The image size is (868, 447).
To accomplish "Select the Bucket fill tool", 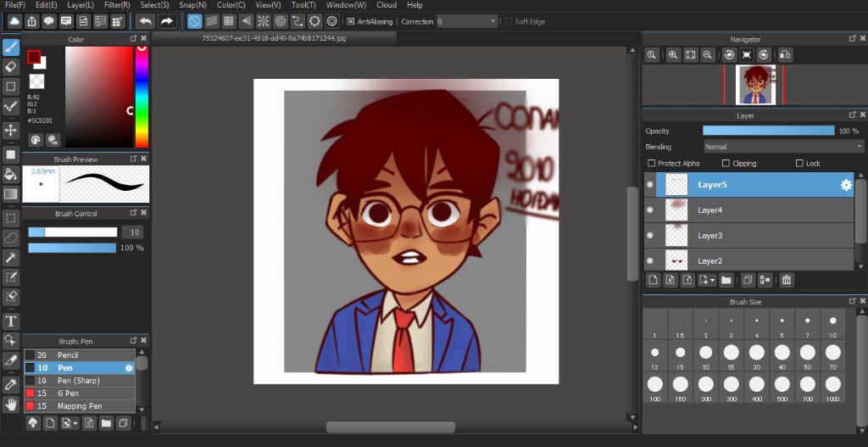I will coord(10,175).
